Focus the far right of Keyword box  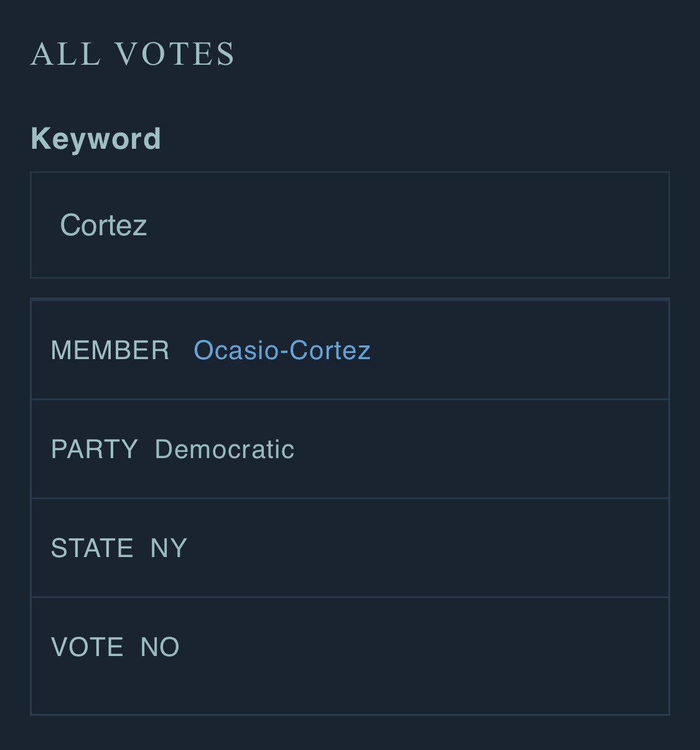(x=647, y=225)
